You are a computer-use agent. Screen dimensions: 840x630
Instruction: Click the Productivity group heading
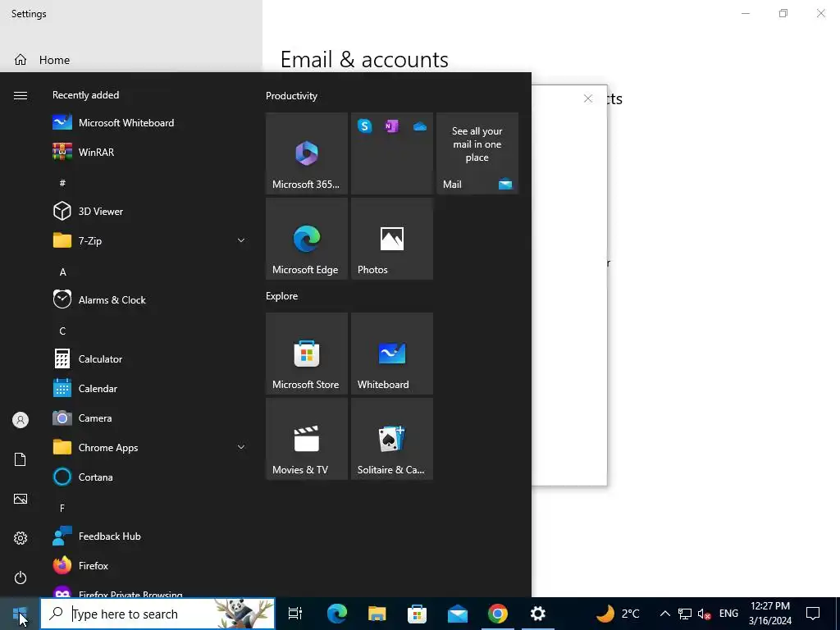pos(291,96)
